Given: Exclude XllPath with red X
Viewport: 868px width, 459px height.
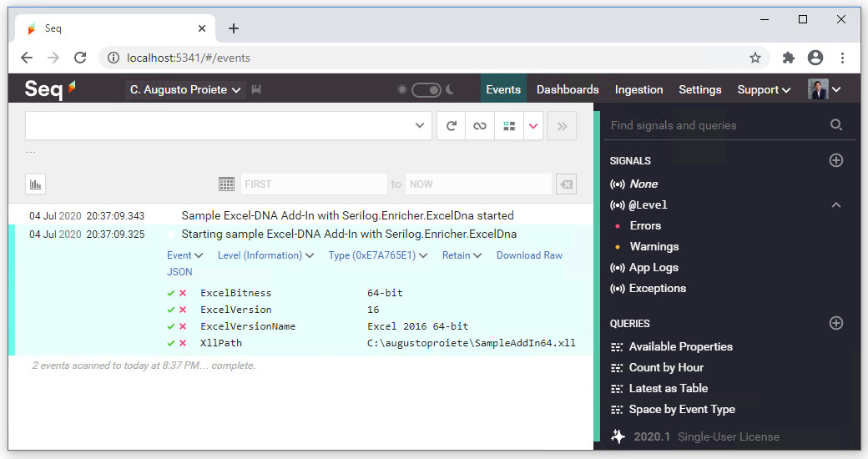Looking at the screenshot, I should coord(183,343).
